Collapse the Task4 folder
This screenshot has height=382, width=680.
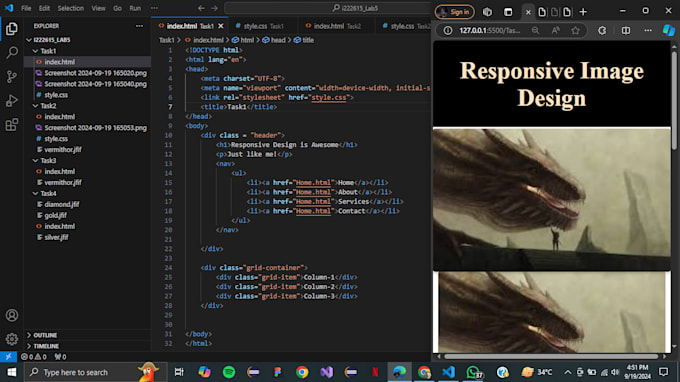(36, 193)
